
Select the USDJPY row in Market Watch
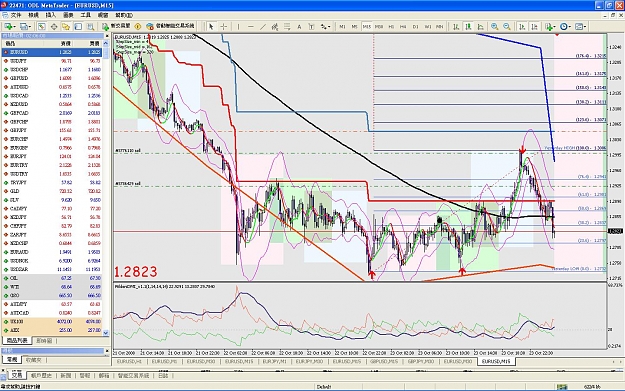pos(52,61)
